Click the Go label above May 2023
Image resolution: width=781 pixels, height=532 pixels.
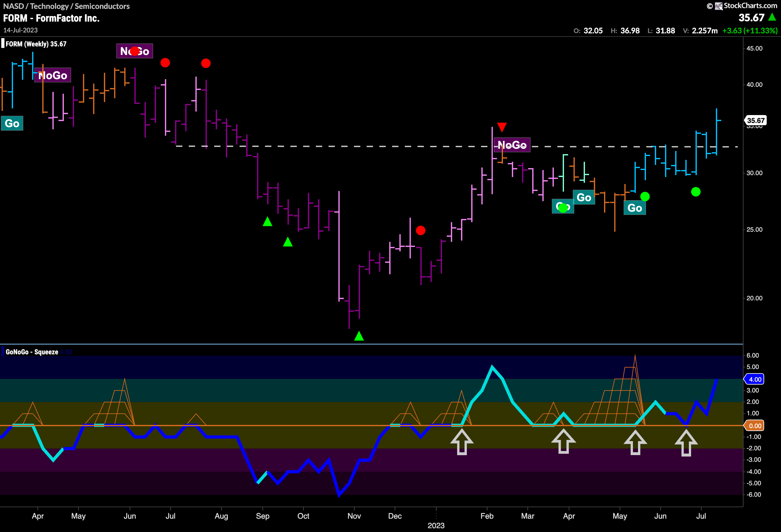[635, 208]
